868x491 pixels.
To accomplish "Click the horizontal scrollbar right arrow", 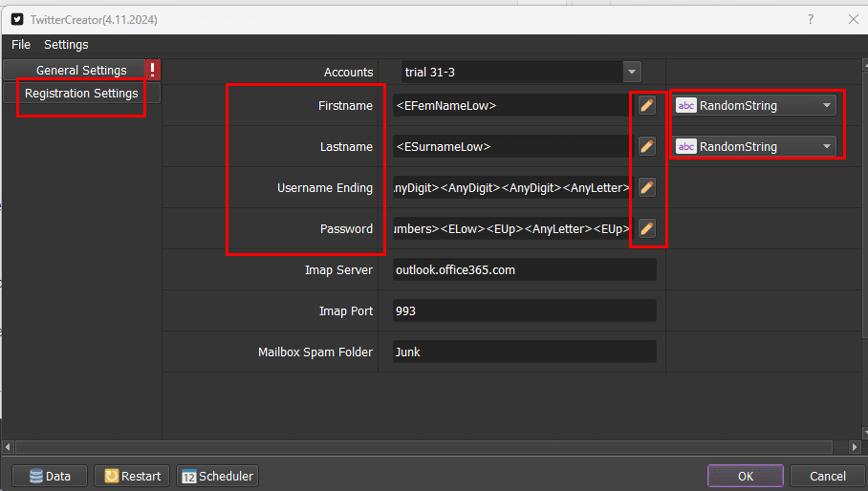I will coord(855,447).
